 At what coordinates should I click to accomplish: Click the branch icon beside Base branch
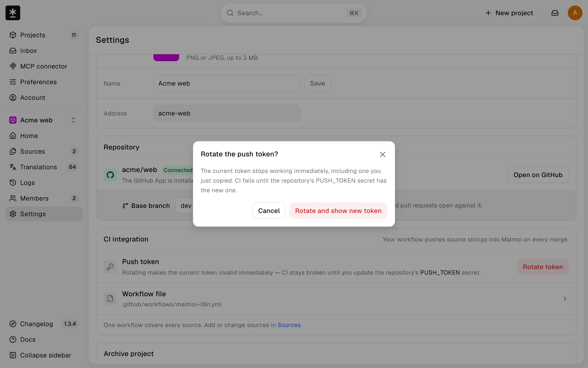tap(125, 206)
